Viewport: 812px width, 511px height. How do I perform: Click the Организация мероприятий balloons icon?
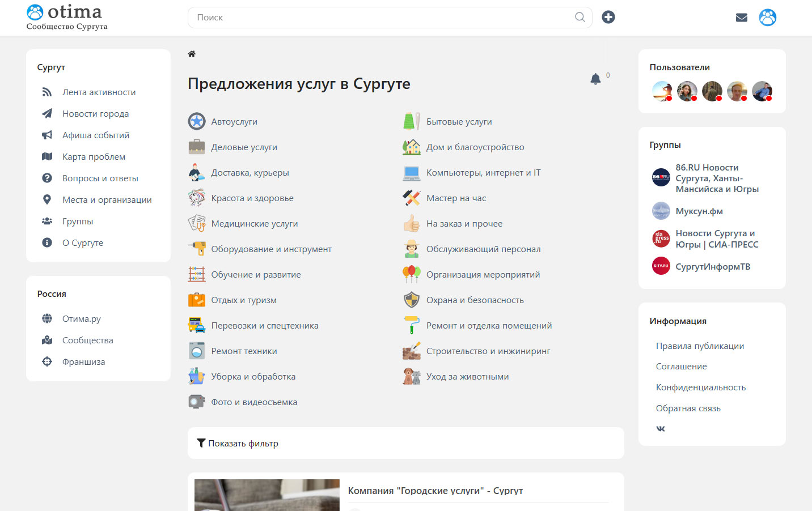tap(412, 274)
